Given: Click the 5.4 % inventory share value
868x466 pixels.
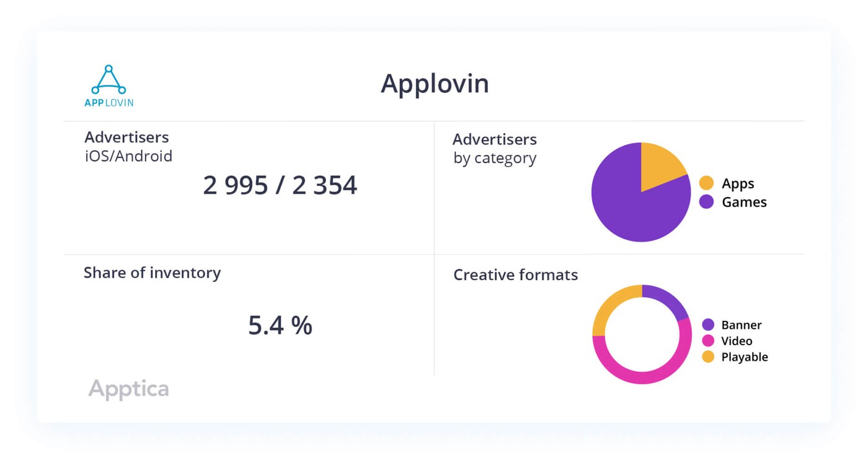Looking at the screenshot, I should pyautogui.click(x=280, y=325).
